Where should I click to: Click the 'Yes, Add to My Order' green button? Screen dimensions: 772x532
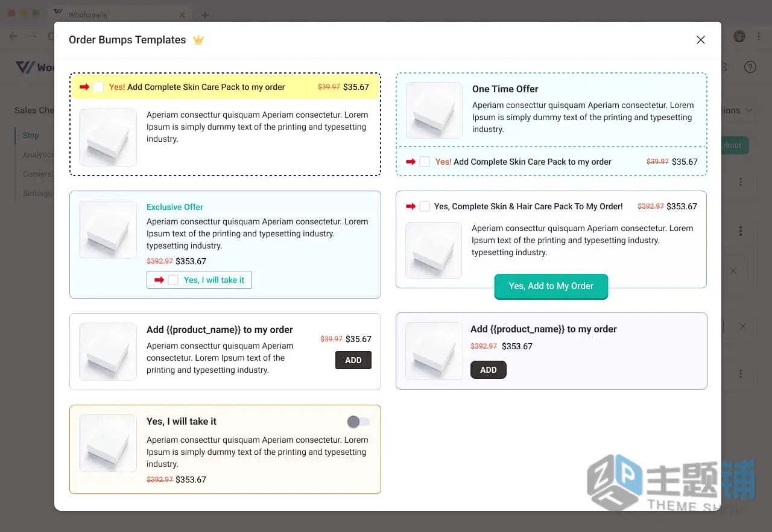(x=551, y=286)
